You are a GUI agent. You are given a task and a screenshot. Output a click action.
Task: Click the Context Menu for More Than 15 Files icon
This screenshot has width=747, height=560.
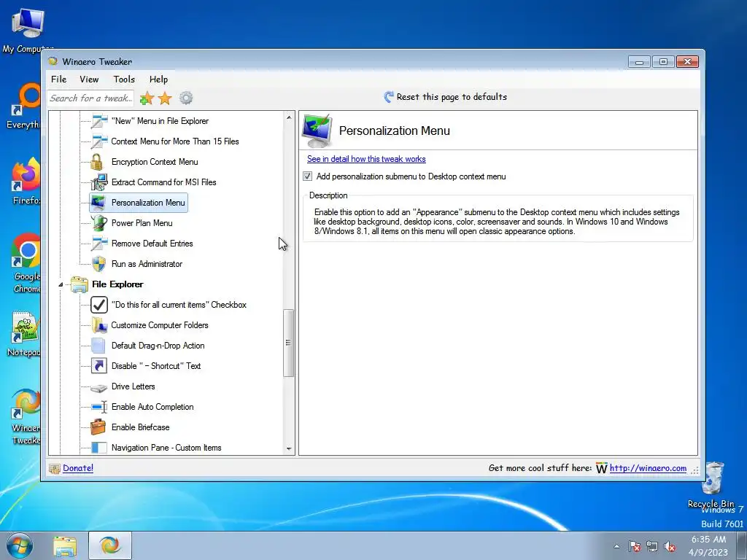[98, 141]
